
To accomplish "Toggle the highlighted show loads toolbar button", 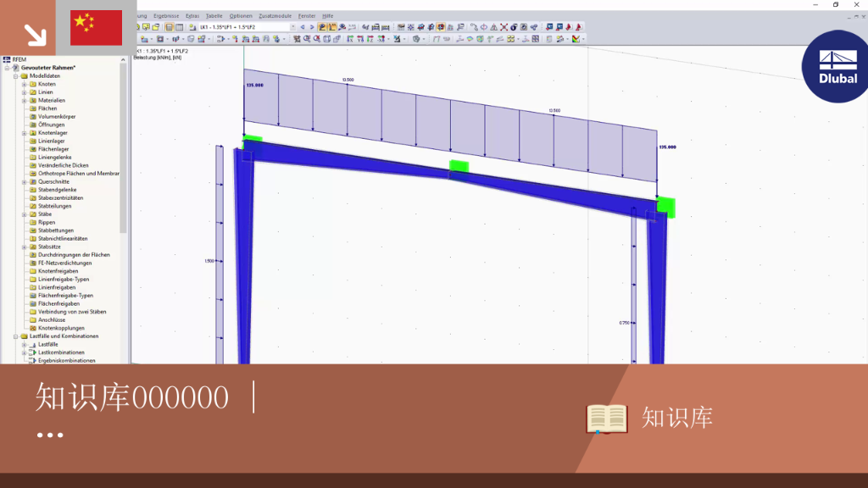I will pyautogui.click(x=322, y=27).
